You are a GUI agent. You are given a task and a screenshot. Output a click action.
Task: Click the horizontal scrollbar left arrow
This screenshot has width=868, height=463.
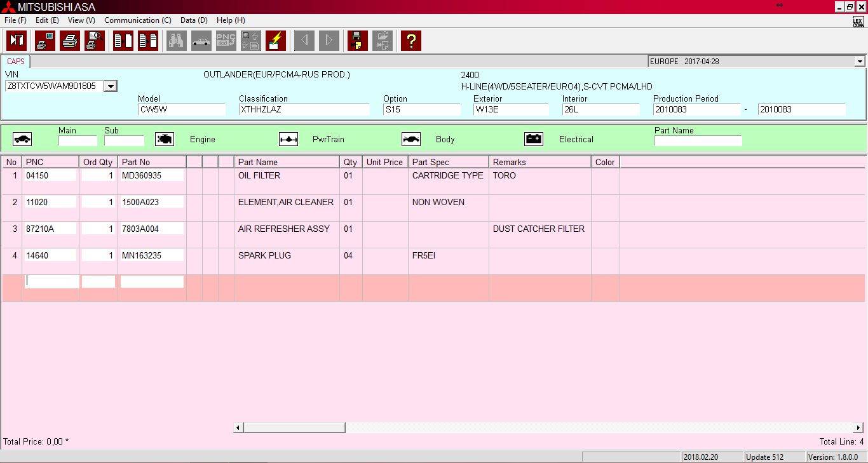coord(238,428)
